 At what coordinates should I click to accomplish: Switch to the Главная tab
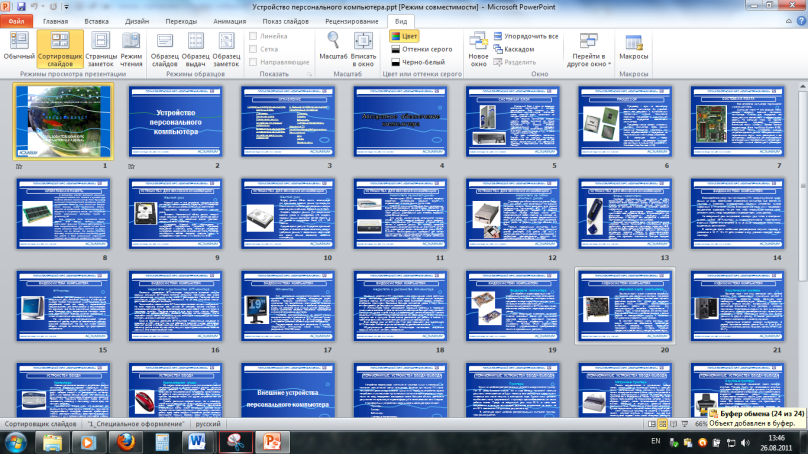tap(55, 21)
